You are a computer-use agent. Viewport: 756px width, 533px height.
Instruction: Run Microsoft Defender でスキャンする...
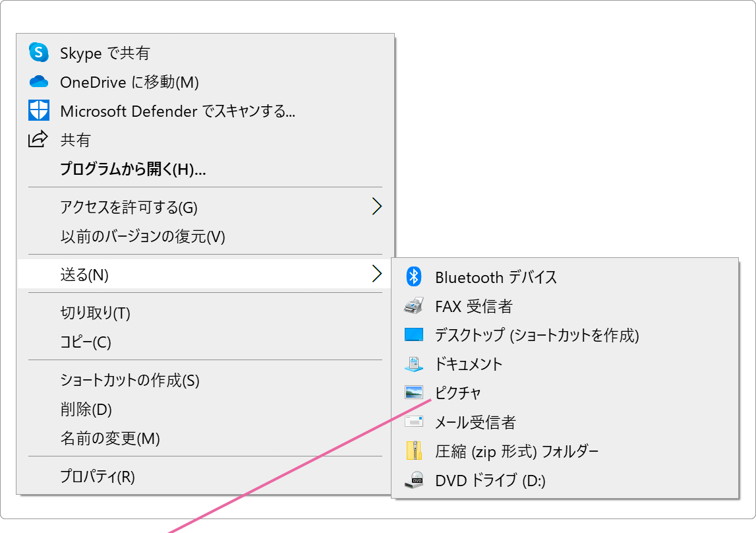tap(204, 110)
